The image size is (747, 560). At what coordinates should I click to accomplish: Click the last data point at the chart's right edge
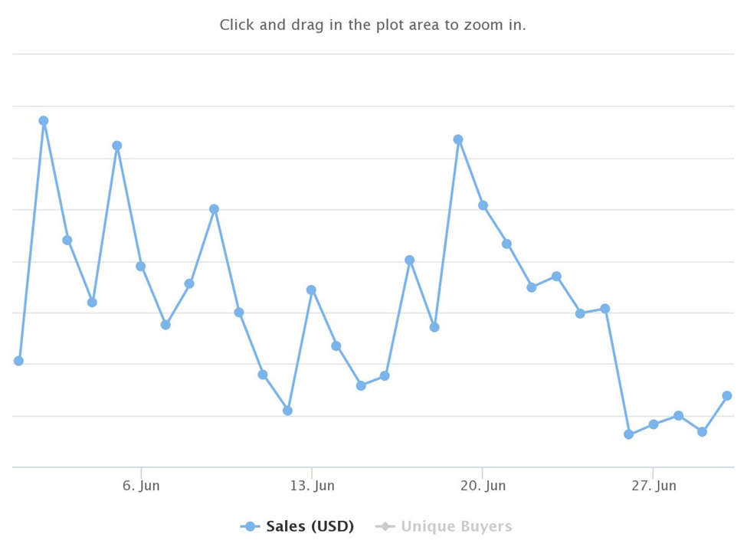pos(727,396)
